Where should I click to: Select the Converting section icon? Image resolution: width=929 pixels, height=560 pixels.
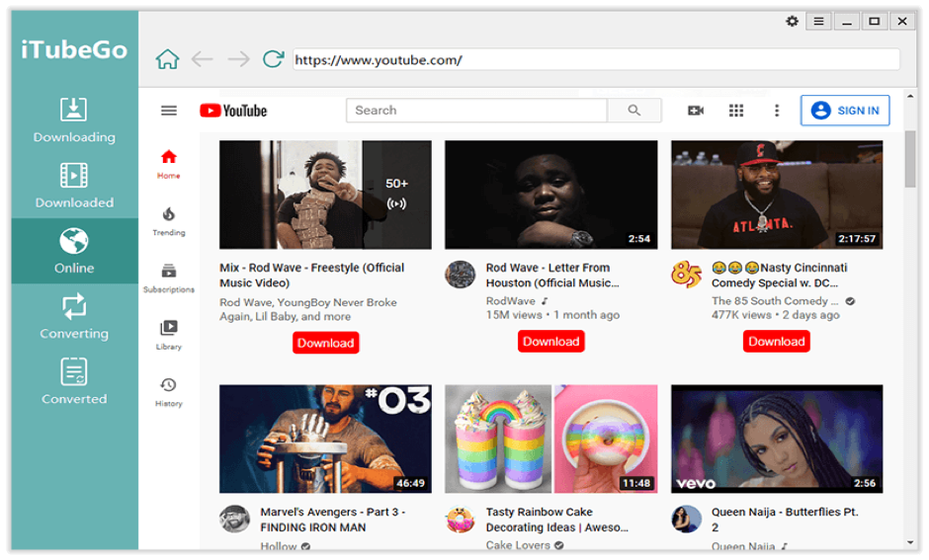coord(74,308)
